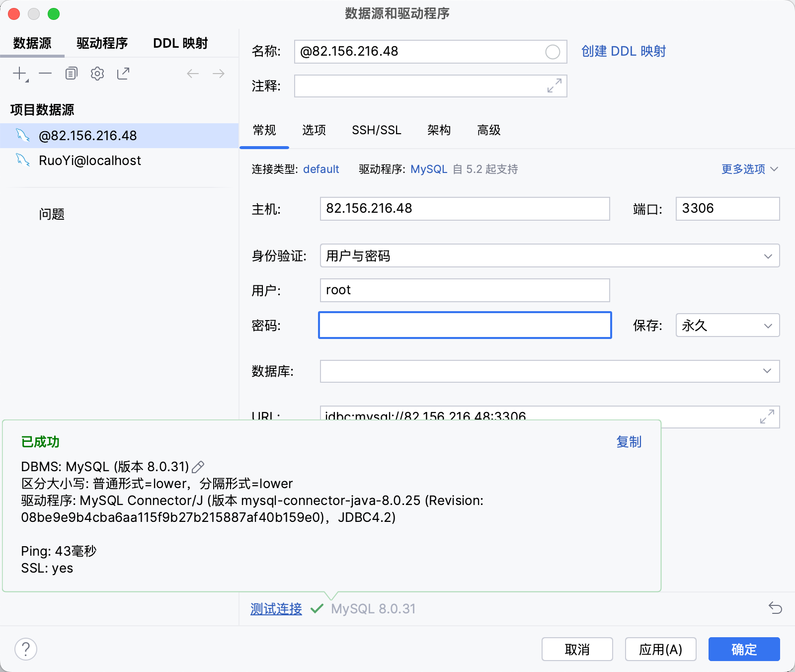Expand 更多选项 dropdown
795x672 pixels.
749,169
